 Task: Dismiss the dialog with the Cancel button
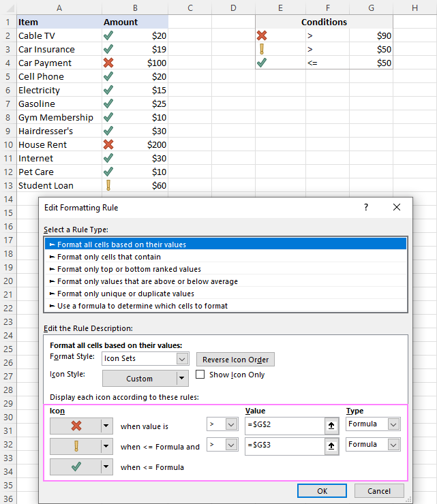379,491
